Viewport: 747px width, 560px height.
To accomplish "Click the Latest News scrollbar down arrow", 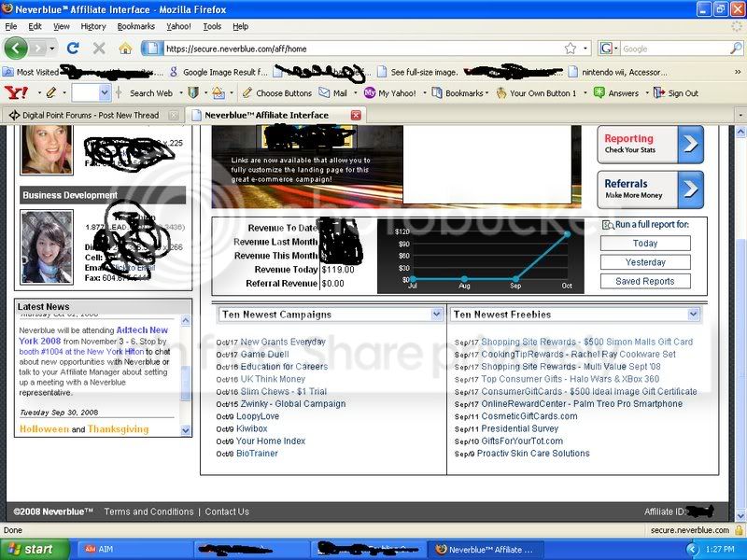I will (185, 430).
